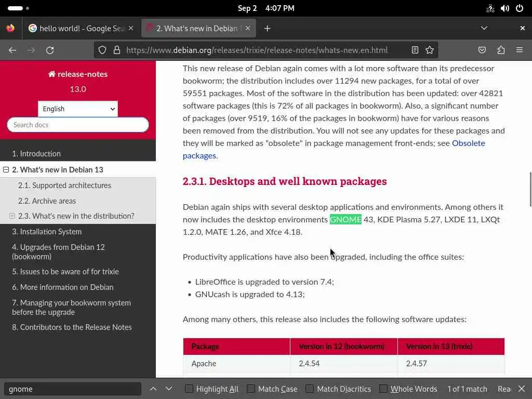Bookmark this page with star icon
The width and height of the screenshot is (532, 399).
[x=430, y=50]
